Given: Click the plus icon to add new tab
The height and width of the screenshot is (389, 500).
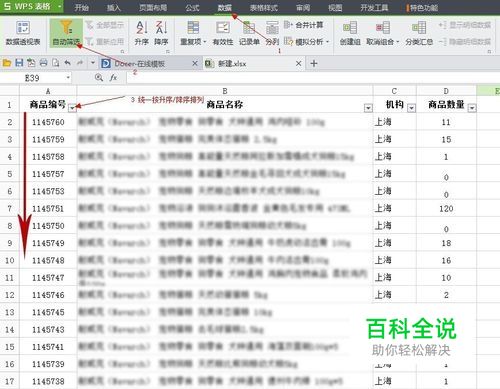Looking at the screenshot, I should 314,63.
